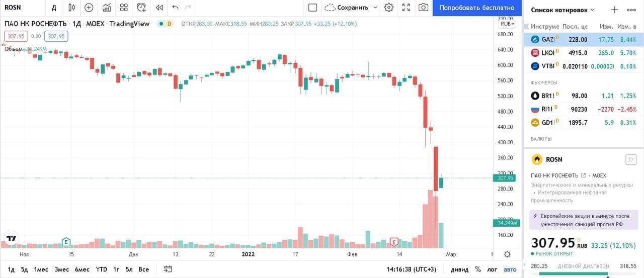Open the candlestick chart type selector
Screen dimensions: 644x278
(71, 8)
